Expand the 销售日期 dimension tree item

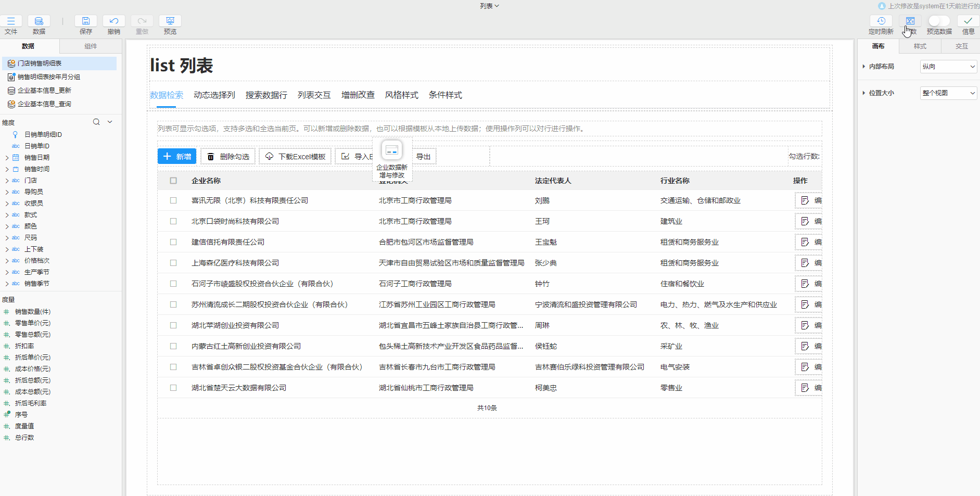(x=7, y=158)
